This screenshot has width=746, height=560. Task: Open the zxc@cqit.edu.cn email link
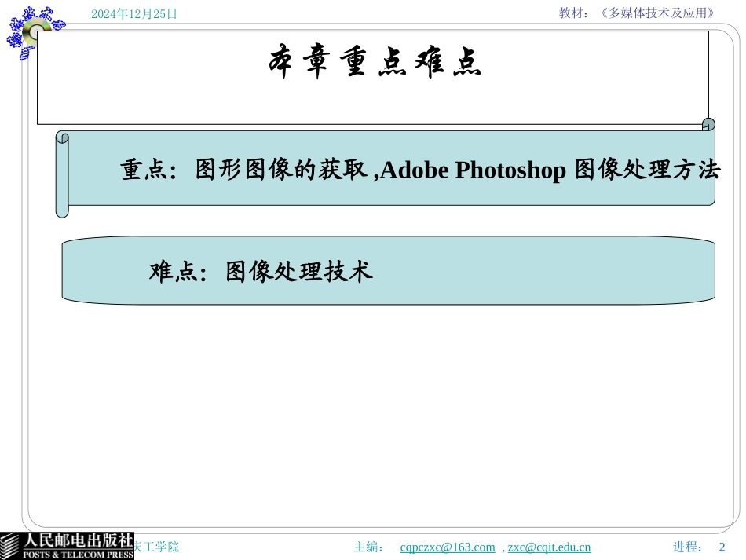pos(549,547)
